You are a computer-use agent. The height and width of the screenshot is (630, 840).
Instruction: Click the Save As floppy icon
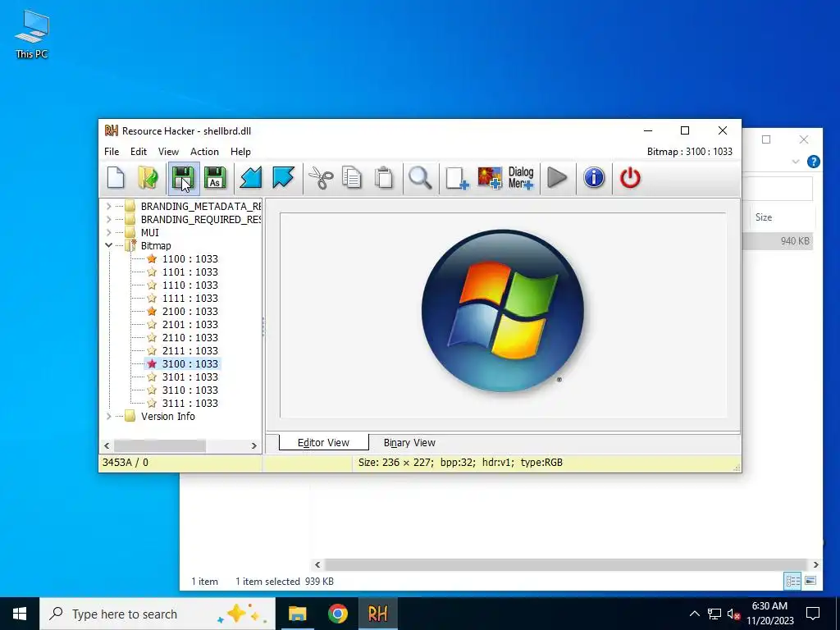[216, 178]
